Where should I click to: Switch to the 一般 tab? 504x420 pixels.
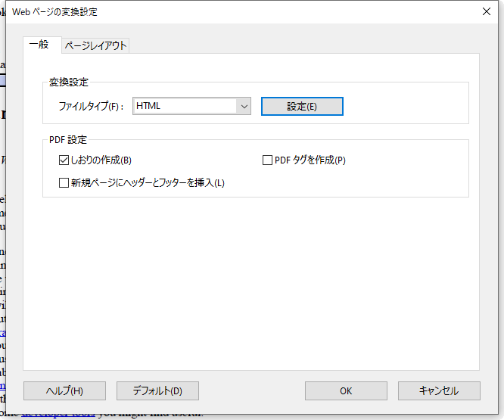pyautogui.click(x=39, y=45)
